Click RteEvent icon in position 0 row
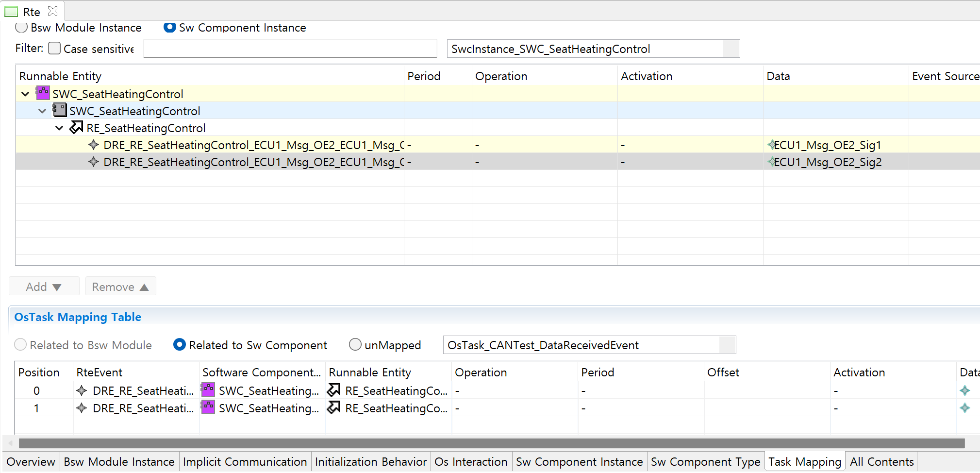 pos(82,390)
